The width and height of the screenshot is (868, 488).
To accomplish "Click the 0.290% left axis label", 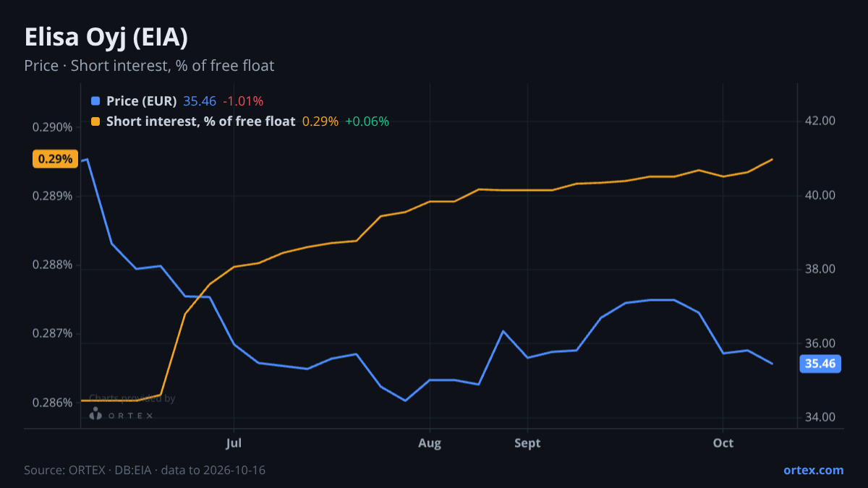I will tap(53, 127).
